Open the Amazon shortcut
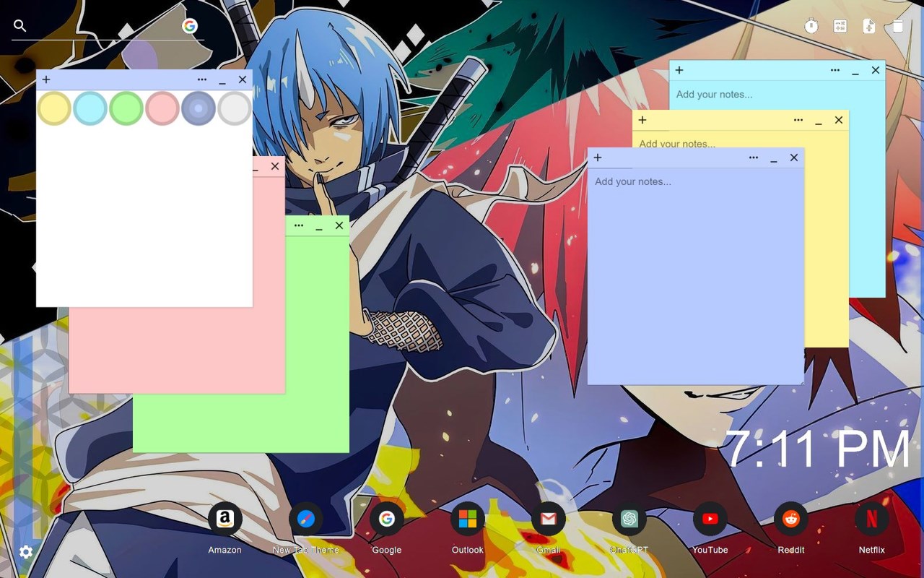 click(x=225, y=519)
